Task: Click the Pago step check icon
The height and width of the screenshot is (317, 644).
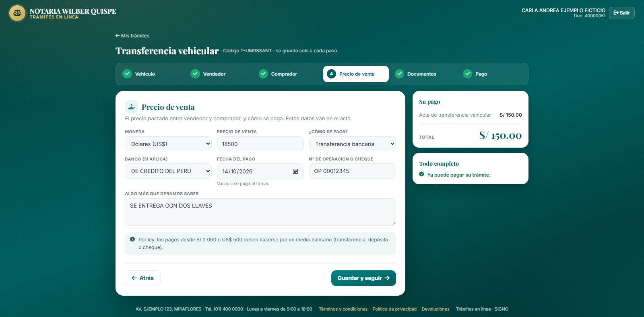Action: pos(467,74)
